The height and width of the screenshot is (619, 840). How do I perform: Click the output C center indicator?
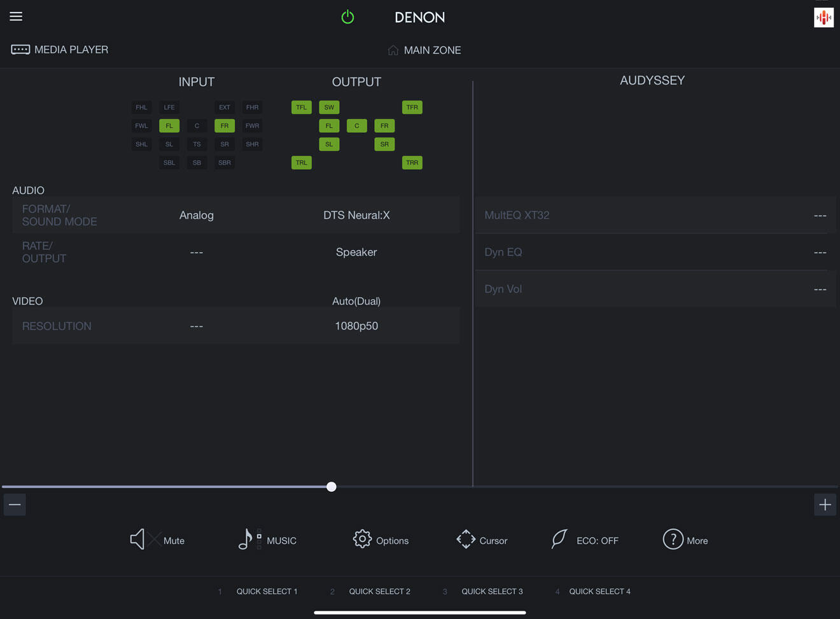pos(357,126)
